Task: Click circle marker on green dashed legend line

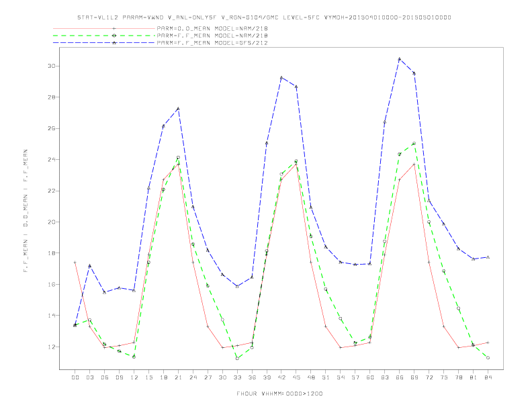Action: point(114,36)
